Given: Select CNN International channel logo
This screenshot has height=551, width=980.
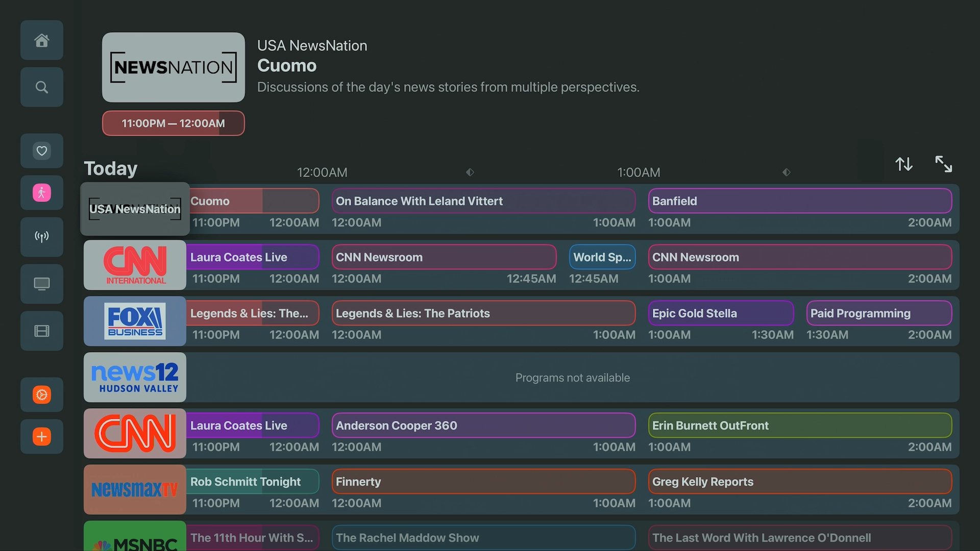Looking at the screenshot, I should tap(135, 265).
